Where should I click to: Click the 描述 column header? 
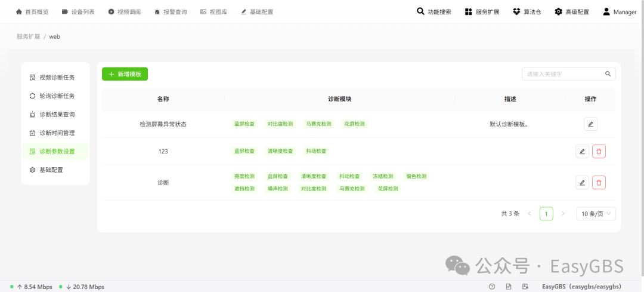click(510, 99)
